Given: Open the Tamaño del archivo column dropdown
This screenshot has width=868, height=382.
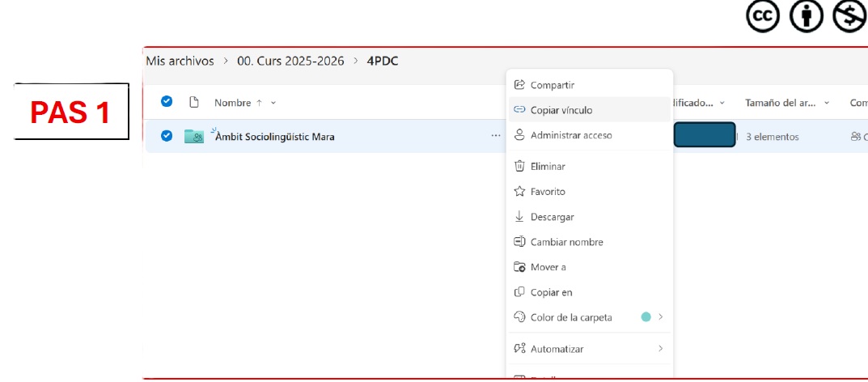Looking at the screenshot, I should click(827, 104).
